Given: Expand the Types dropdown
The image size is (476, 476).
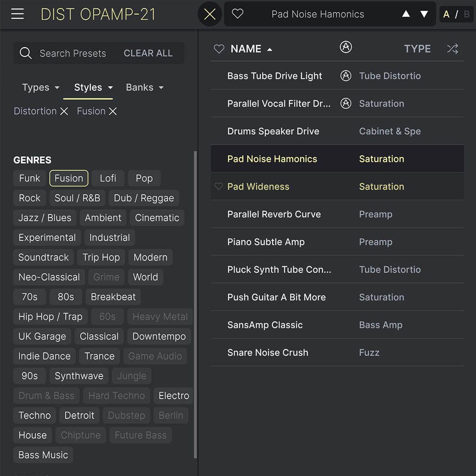Looking at the screenshot, I should point(41,88).
